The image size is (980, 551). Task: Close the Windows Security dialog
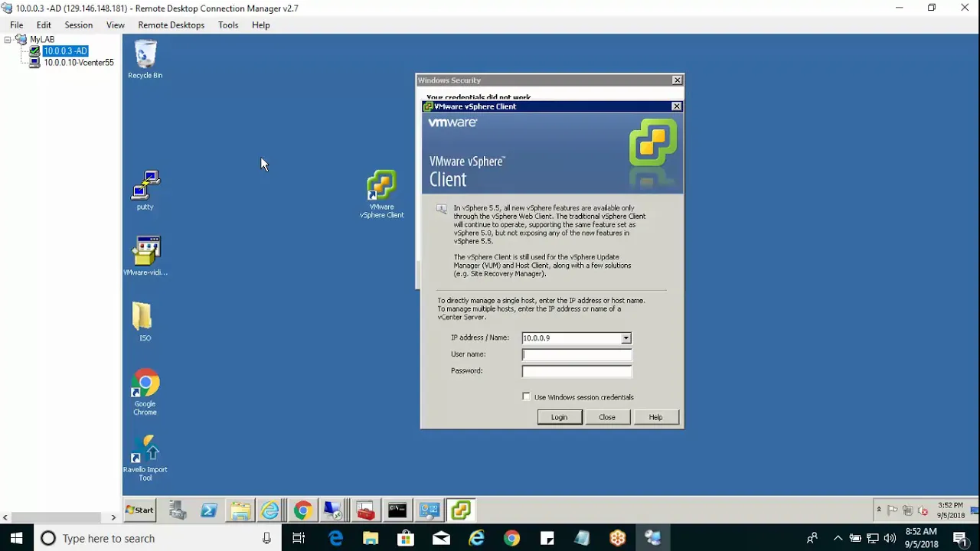pos(677,80)
